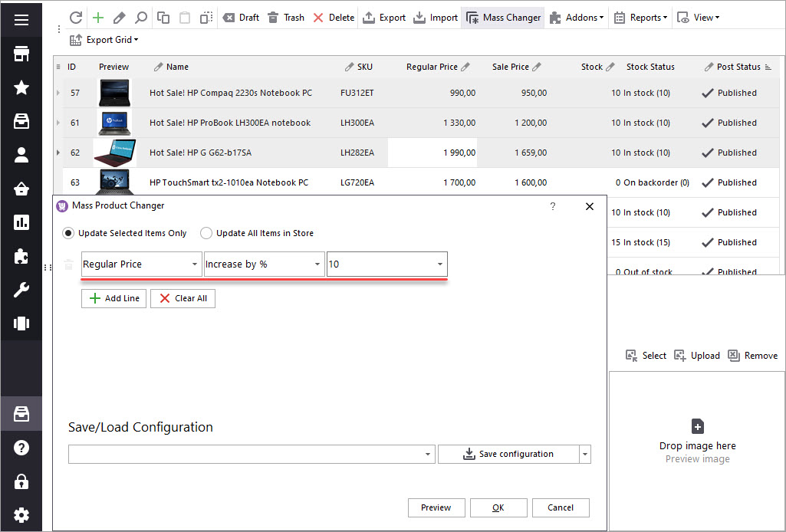The height and width of the screenshot is (532, 786).
Task: Click the Add Line button
Action: click(x=113, y=298)
